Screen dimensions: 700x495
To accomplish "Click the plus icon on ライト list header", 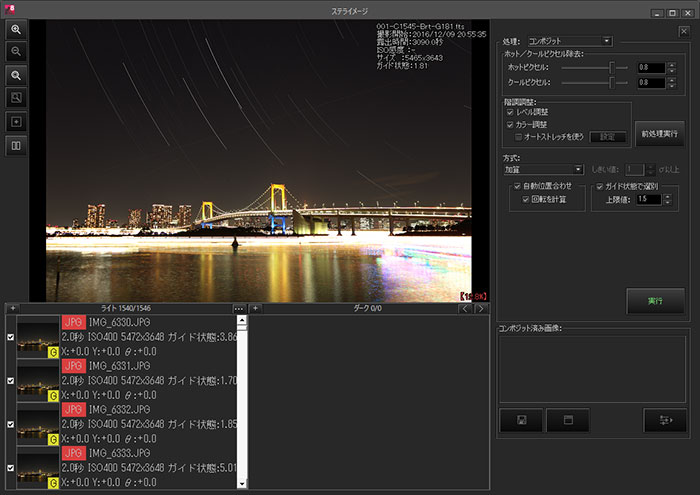I will pyautogui.click(x=13, y=308).
